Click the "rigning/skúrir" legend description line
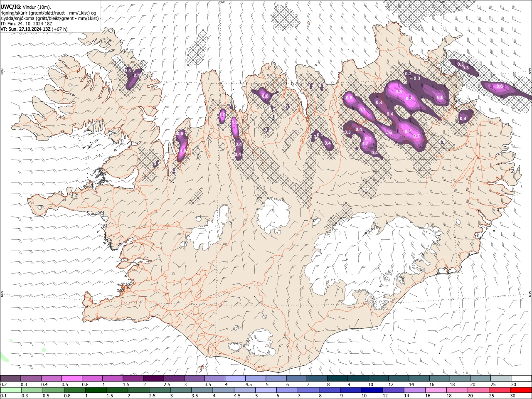This screenshot has height=399, width=532. (x=49, y=12)
